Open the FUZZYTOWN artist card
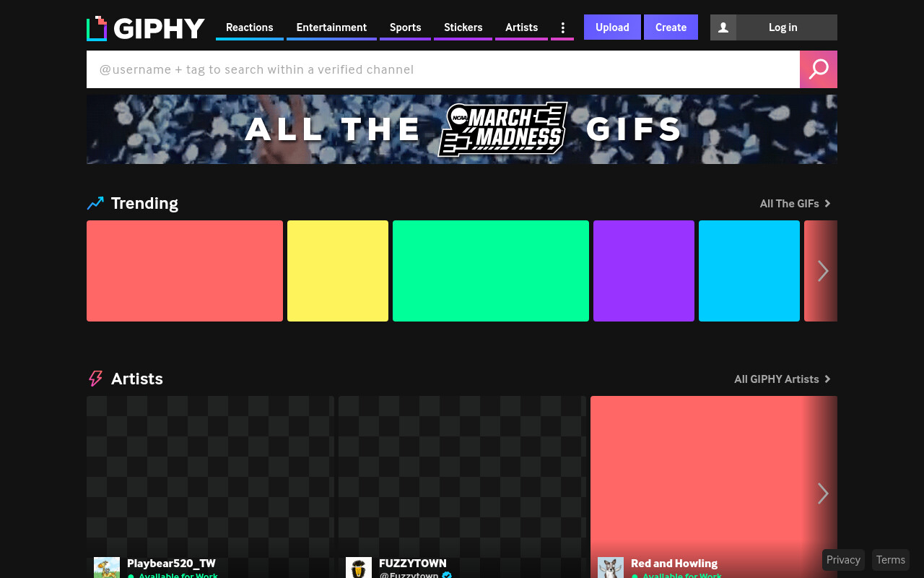924x578 pixels. point(462,487)
